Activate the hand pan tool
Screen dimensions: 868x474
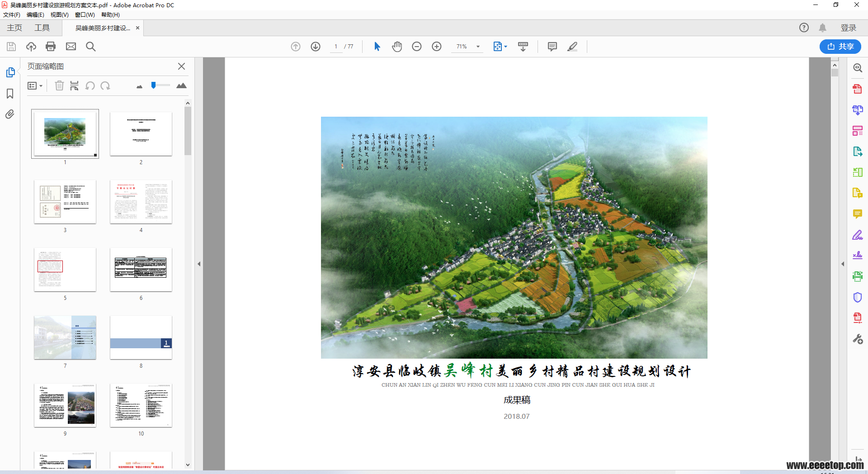pyautogui.click(x=397, y=47)
